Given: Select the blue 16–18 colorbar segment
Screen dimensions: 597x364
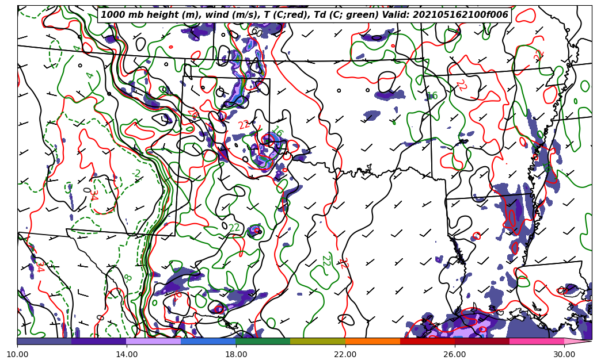Looking at the screenshot, I should coord(208,341).
